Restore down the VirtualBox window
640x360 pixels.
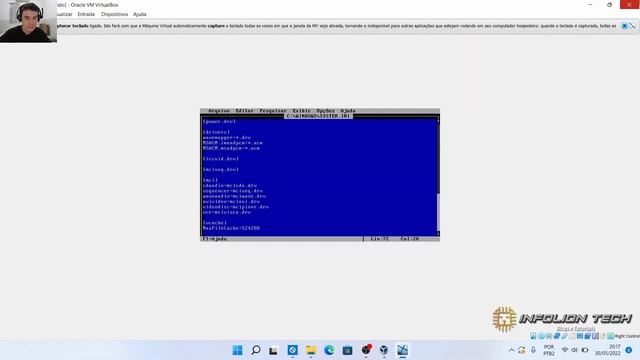pyautogui.click(x=609, y=4)
